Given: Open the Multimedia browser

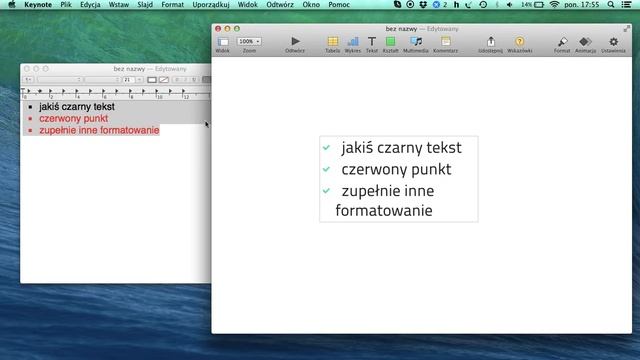Looking at the screenshot, I should 416,44.
